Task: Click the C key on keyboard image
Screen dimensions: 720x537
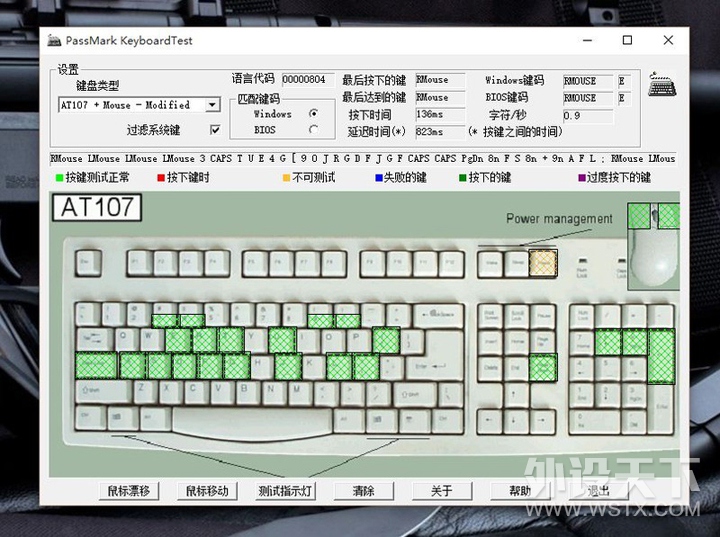Action: point(198,393)
